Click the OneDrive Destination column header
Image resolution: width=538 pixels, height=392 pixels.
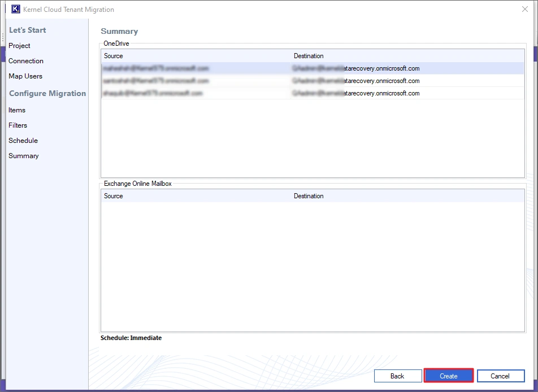pos(309,56)
